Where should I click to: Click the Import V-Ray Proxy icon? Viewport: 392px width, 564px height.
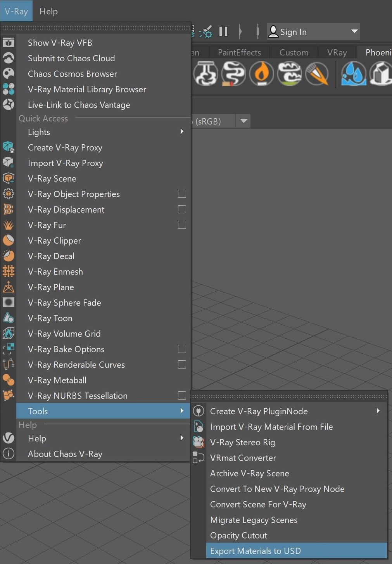click(9, 163)
